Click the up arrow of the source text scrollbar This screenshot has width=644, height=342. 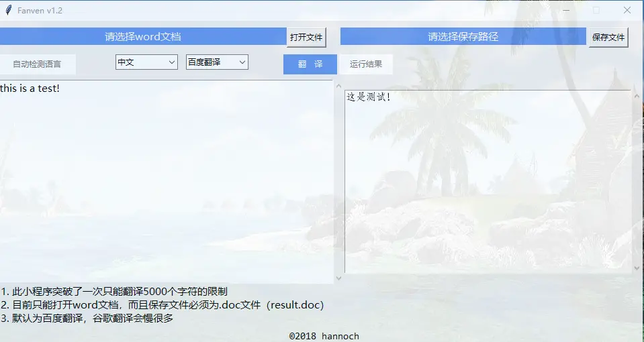(x=338, y=86)
